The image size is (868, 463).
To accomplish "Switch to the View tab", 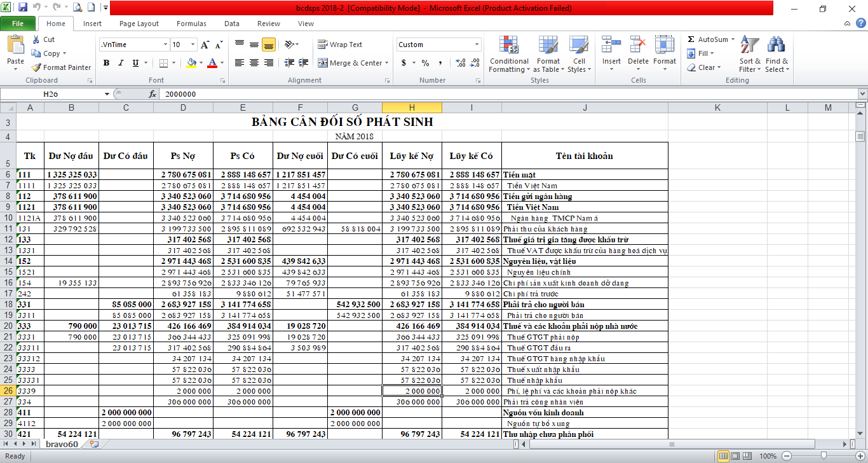I will pyautogui.click(x=306, y=24).
